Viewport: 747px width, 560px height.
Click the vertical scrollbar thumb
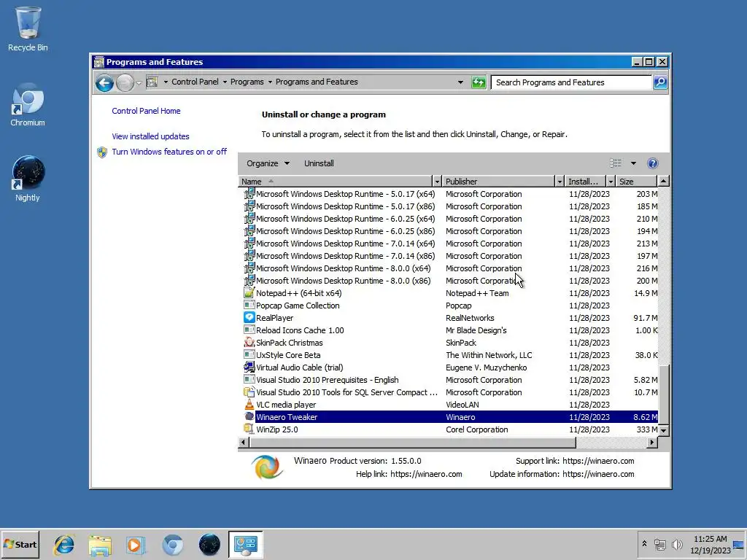[x=663, y=394]
